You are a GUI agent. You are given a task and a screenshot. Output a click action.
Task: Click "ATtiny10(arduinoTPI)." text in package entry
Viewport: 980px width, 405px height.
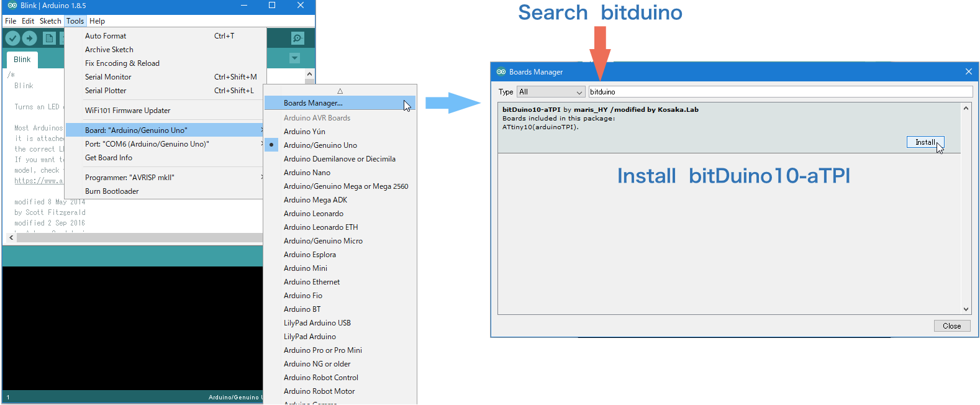[540, 127]
